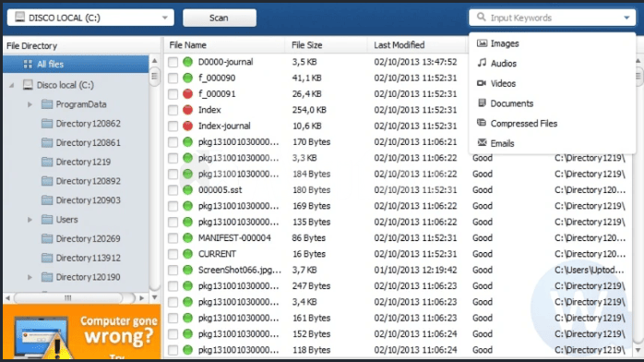Viewport: 644px width, 362px height.
Task: Toggle the Input Keywords dropdown arrow
Action: [626, 18]
